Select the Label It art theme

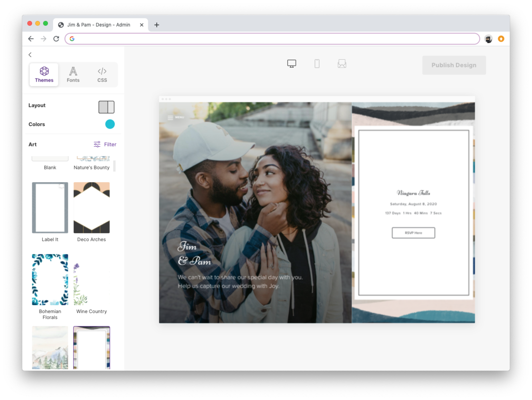[x=50, y=208]
